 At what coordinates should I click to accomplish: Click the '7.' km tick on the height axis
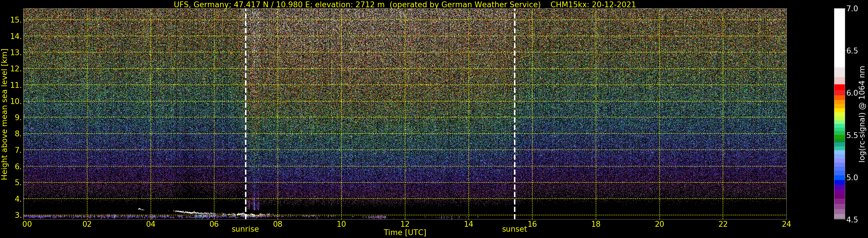coord(18,150)
